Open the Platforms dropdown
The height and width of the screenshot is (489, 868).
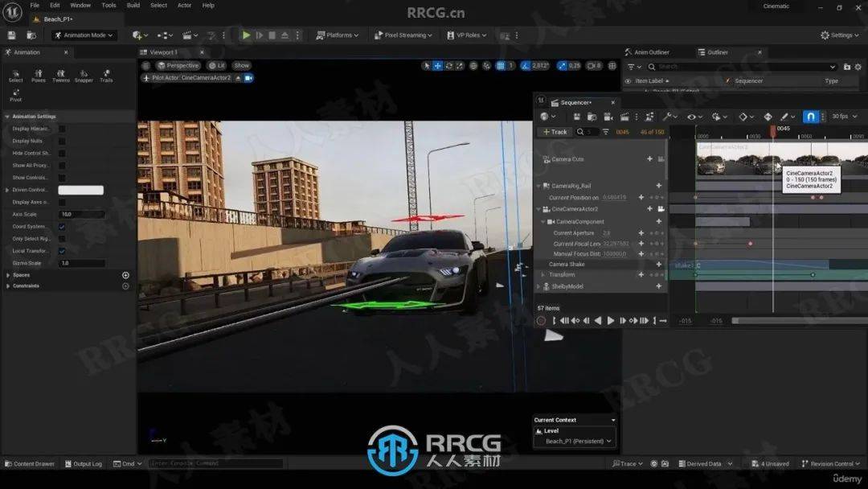tap(337, 35)
